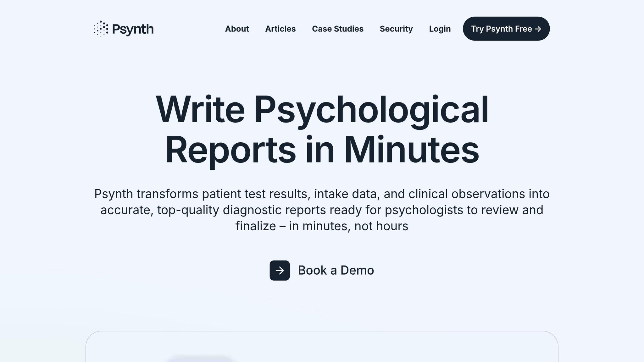This screenshot has height=362, width=644.
Task: Click the text in minutes, not hours
Action: point(348,226)
